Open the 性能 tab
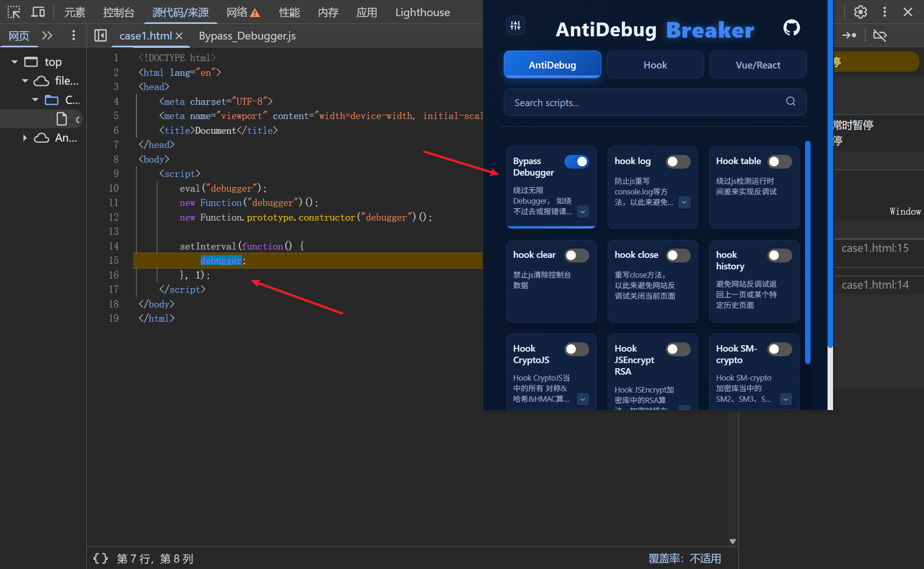 [x=289, y=12]
